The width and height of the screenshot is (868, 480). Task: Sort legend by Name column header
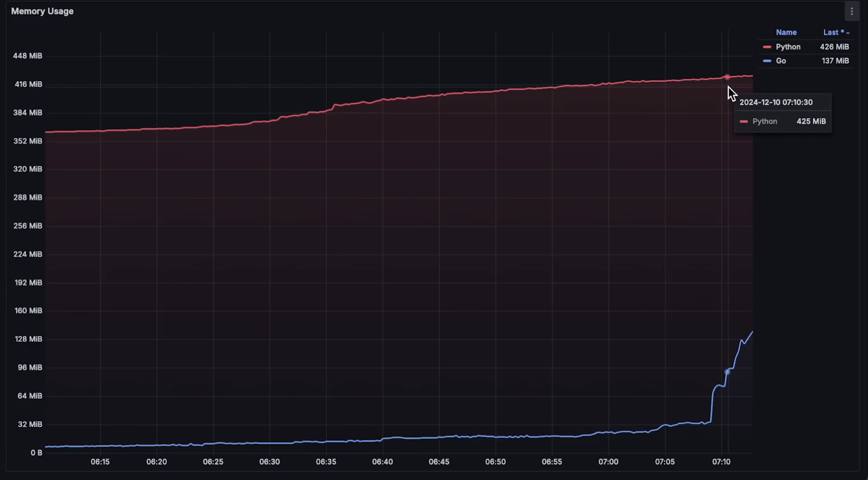tap(786, 32)
